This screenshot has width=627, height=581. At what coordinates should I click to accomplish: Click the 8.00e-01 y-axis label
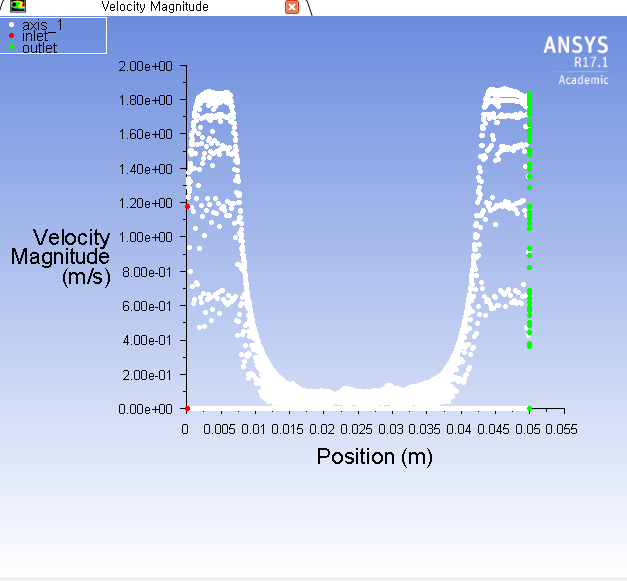147,272
